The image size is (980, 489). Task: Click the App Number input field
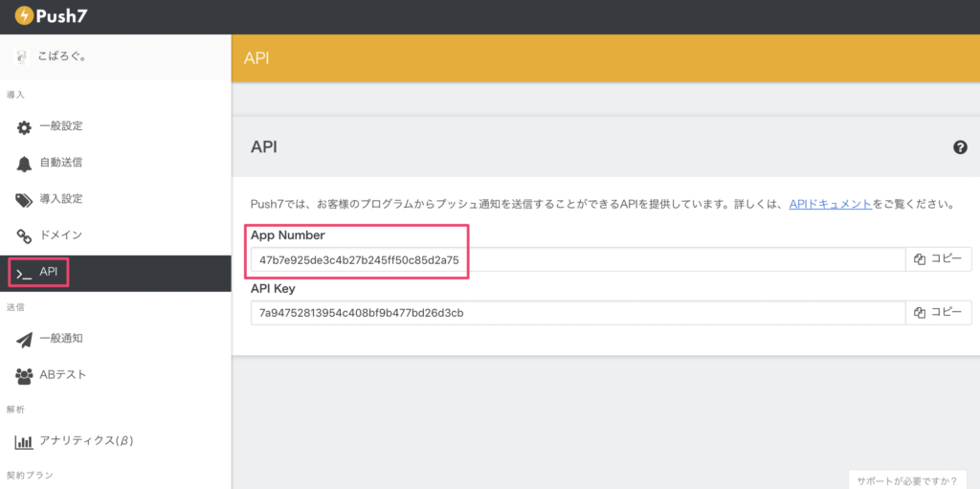tap(578, 259)
